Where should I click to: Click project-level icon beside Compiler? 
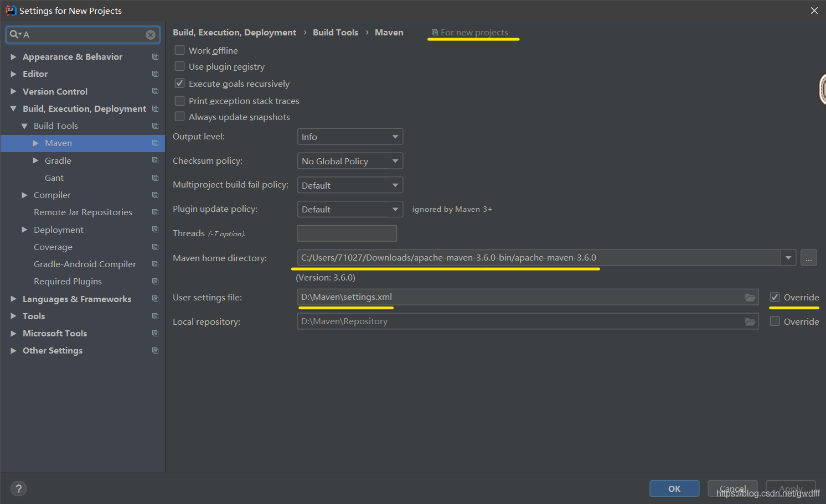point(155,195)
